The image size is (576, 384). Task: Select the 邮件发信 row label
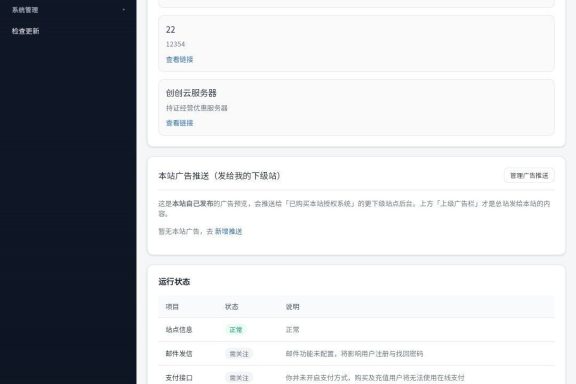click(x=179, y=354)
